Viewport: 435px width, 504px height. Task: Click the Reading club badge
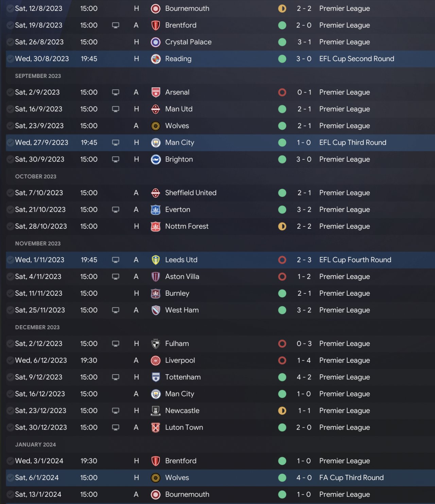[x=156, y=59]
